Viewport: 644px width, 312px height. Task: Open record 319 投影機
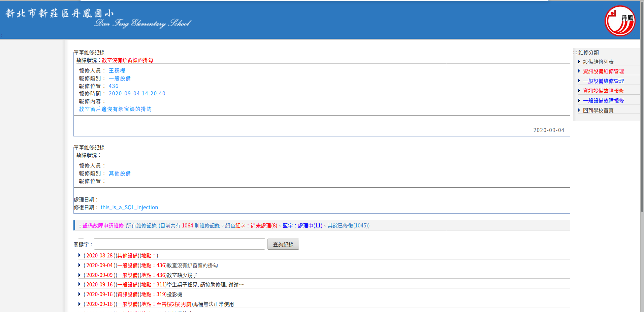coord(133,294)
